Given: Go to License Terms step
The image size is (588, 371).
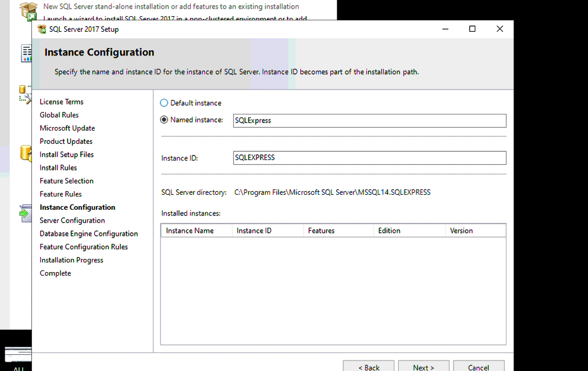Looking at the screenshot, I should pyautogui.click(x=61, y=102).
